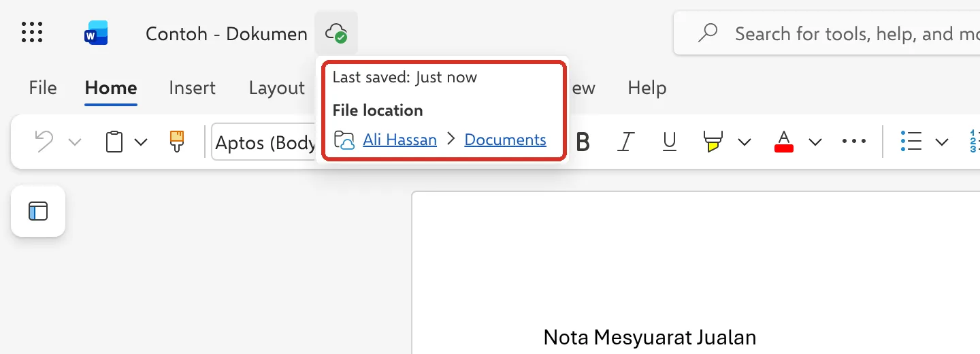Open the File menu
Viewport: 980px width, 354px height.
tap(43, 88)
